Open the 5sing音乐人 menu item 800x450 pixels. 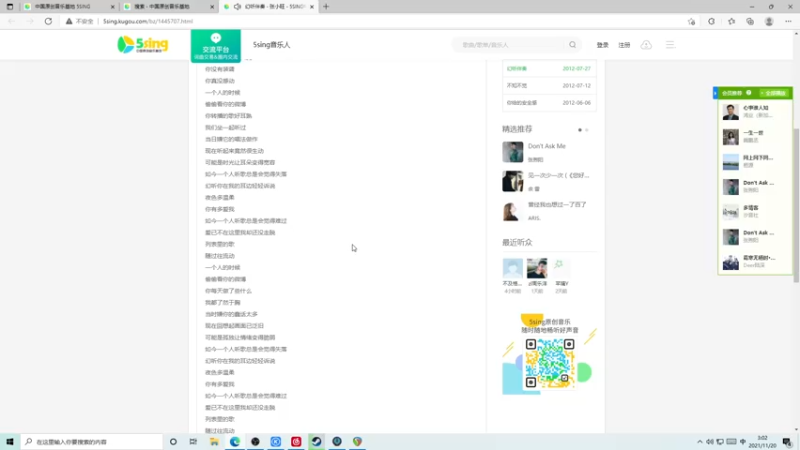click(x=271, y=45)
